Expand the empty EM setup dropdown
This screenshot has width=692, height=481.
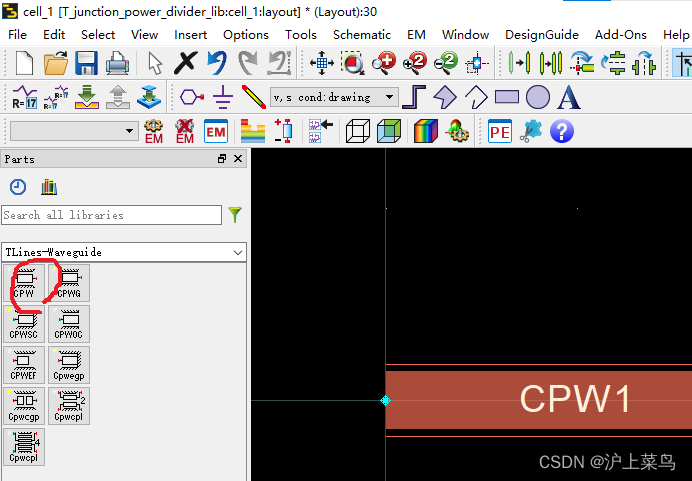129,131
